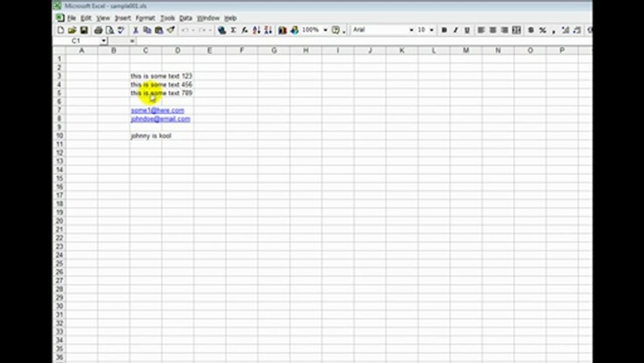The height and width of the screenshot is (363, 644).
Task: Paste clipboard using the Paste icon
Action: coord(159,30)
